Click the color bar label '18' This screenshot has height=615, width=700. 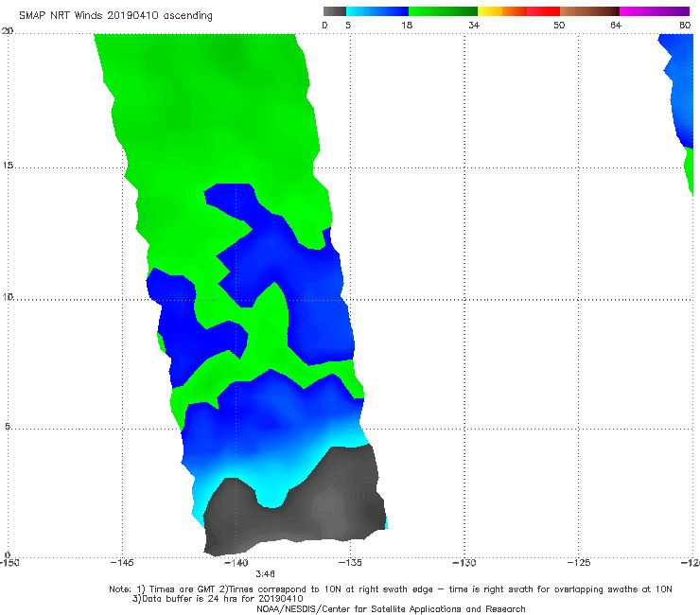pos(407,25)
